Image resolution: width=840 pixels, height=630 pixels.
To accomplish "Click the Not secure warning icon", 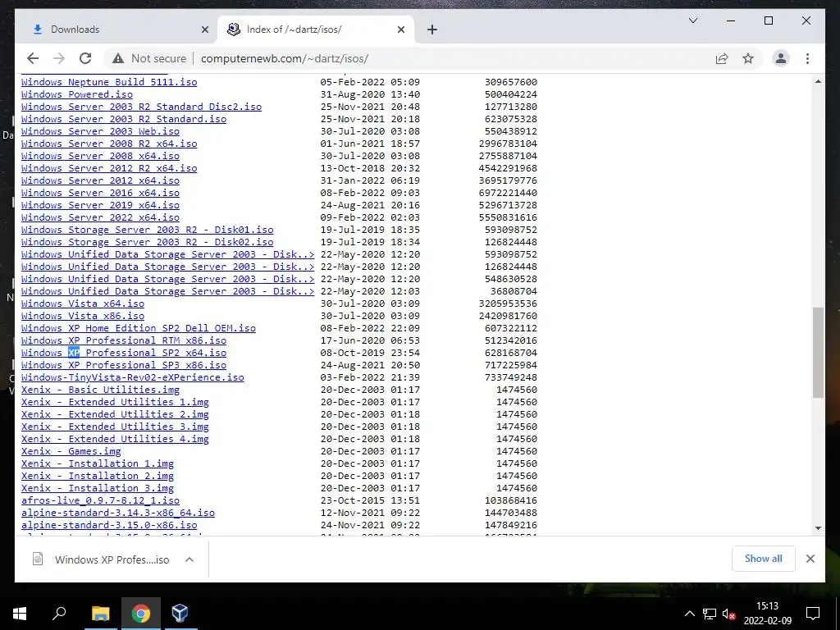I will [118, 58].
